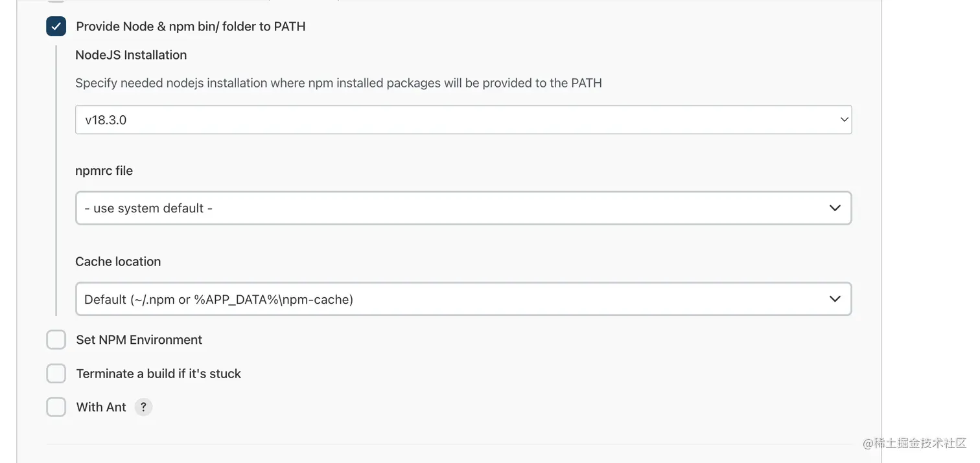The image size is (980, 463).
Task: Open the With Ant help question mark
Action: point(143,407)
